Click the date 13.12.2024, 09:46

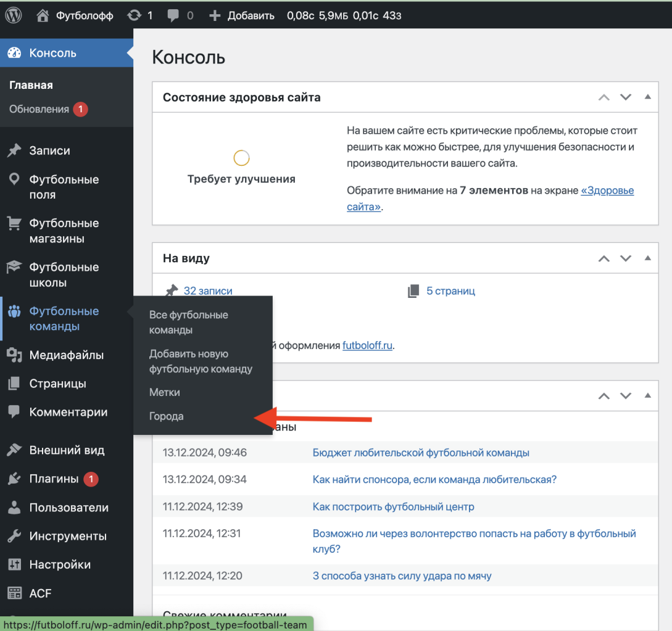coord(204,452)
